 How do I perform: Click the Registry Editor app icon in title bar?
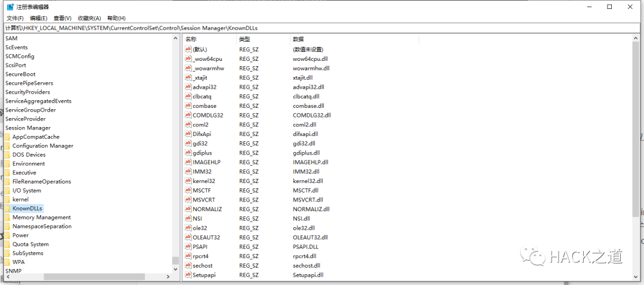[10, 7]
